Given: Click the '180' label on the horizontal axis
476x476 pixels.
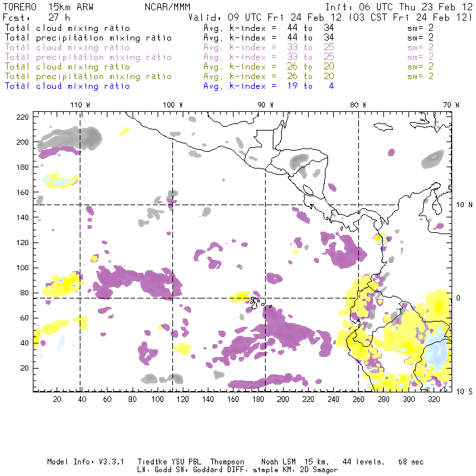Looking at the screenshot, I should 258,399.
